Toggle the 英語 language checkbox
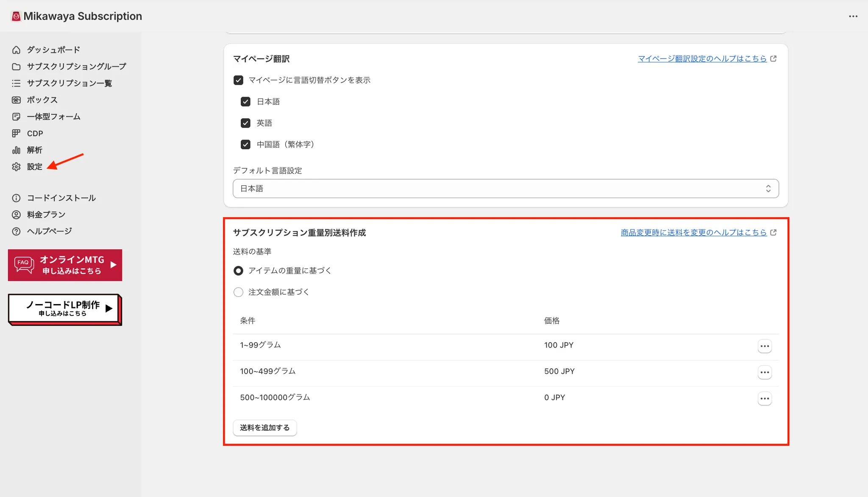The width and height of the screenshot is (868, 497). point(245,123)
